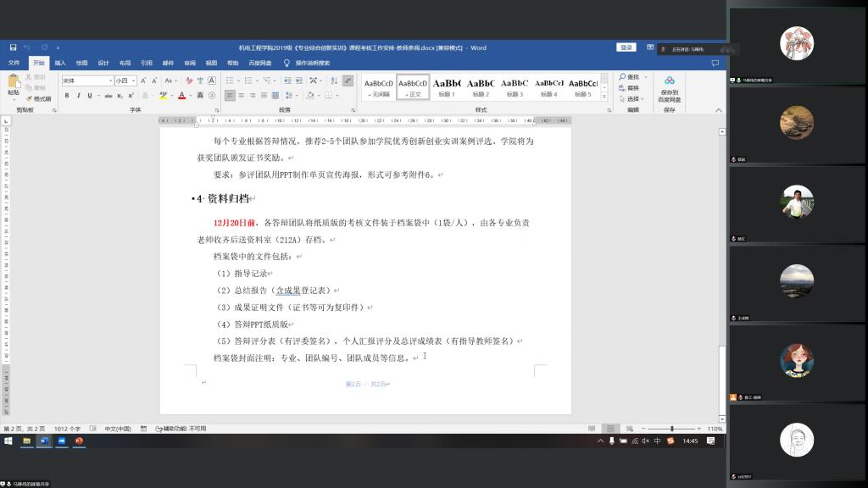Center-align the paragraph text
Screen dimensions: 868x488
[240, 96]
